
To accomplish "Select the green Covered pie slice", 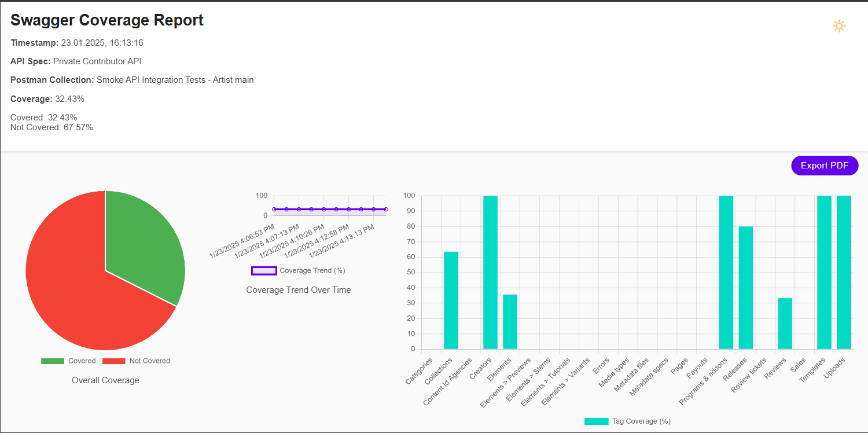I will 142,243.
